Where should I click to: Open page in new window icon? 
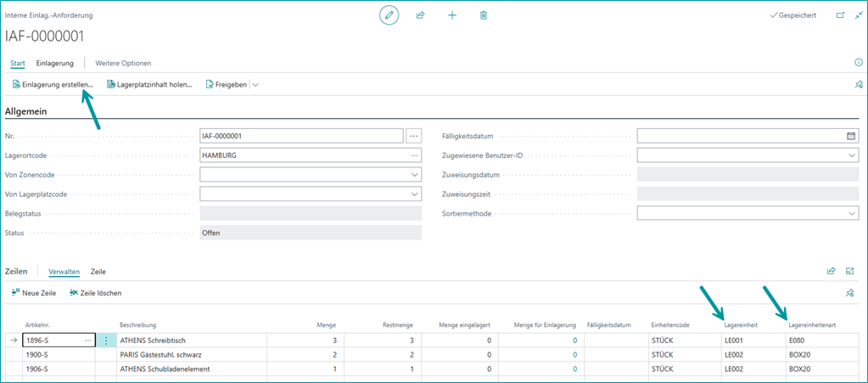tap(840, 15)
